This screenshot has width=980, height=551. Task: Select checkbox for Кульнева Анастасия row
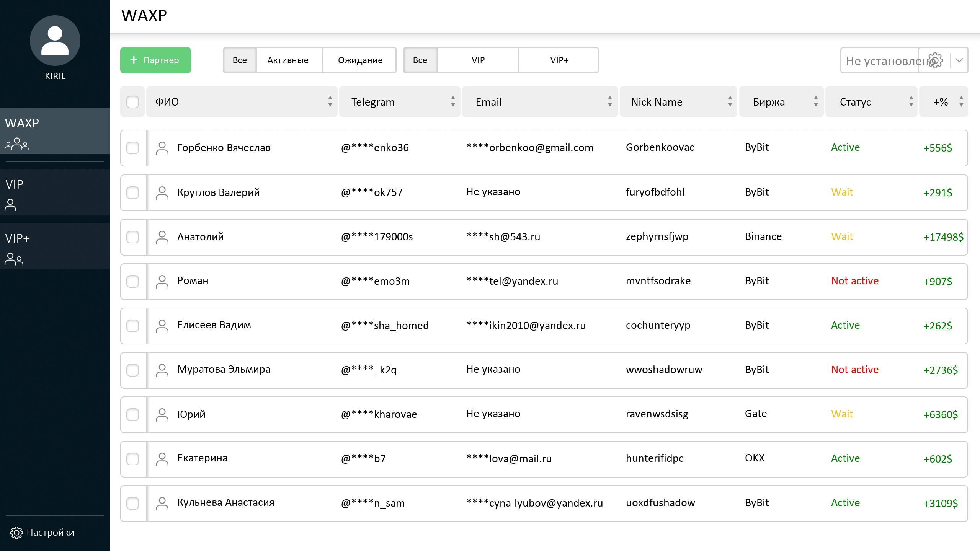click(x=132, y=503)
